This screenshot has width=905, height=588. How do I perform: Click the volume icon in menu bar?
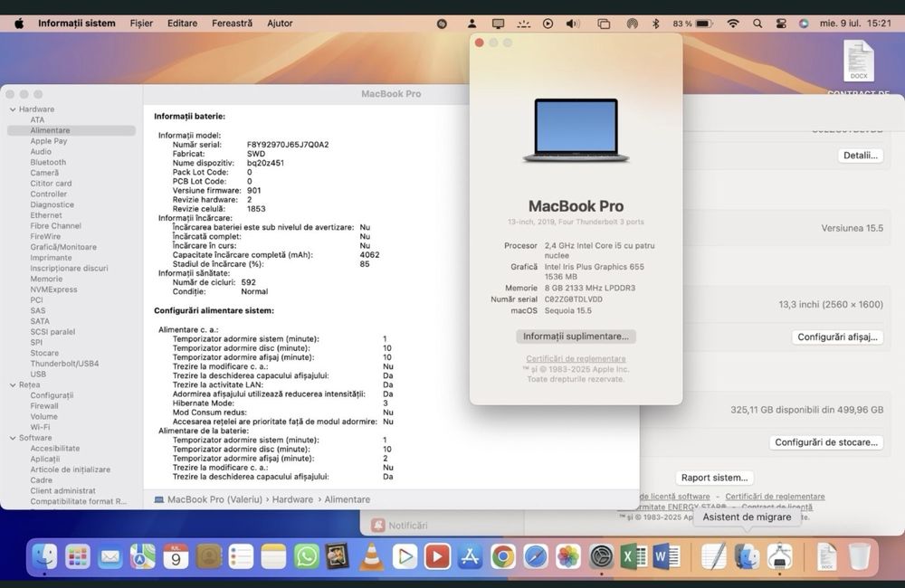pyautogui.click(x=573, y=24)
